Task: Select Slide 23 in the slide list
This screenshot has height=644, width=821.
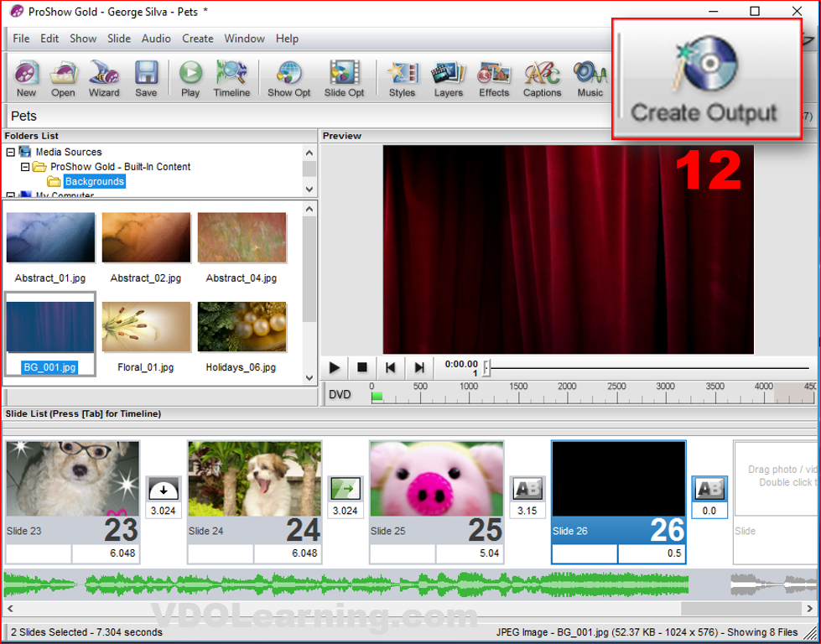Action: coord(73,479)
